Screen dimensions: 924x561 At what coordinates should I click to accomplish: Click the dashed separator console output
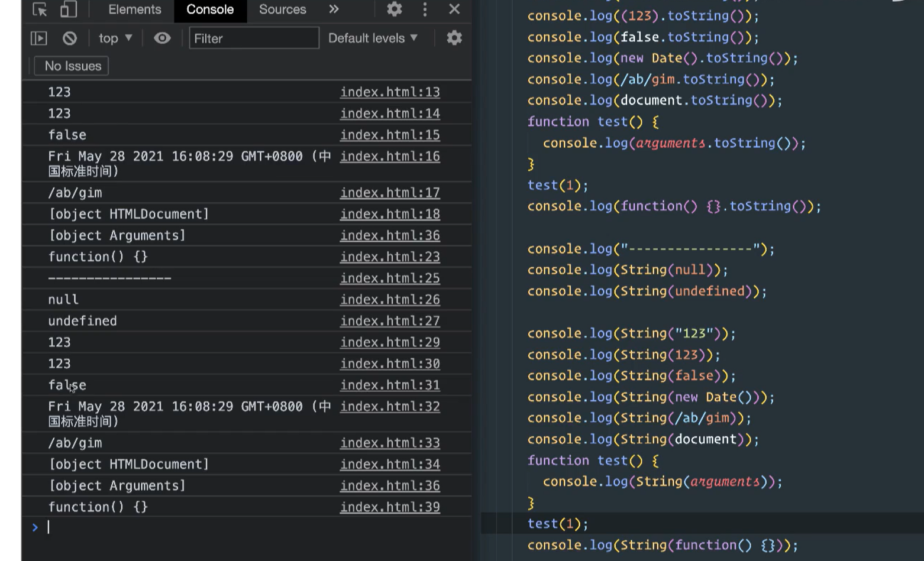(109, 278)
